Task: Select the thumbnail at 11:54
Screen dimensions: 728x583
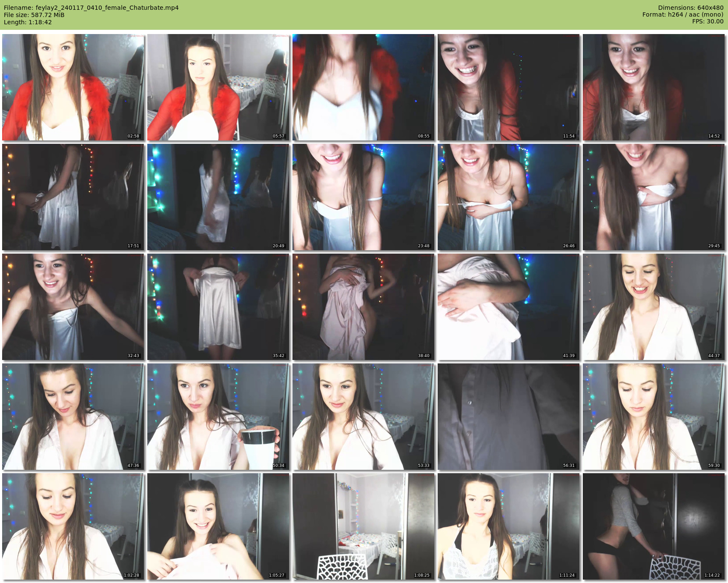Action: click(509, 87)
